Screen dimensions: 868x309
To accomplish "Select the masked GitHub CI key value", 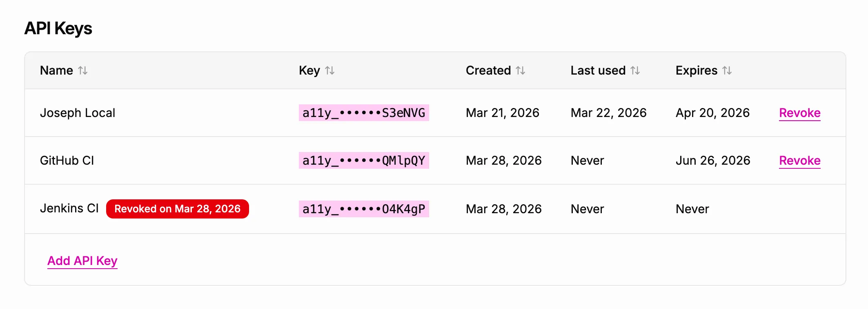I will [364, 161].
